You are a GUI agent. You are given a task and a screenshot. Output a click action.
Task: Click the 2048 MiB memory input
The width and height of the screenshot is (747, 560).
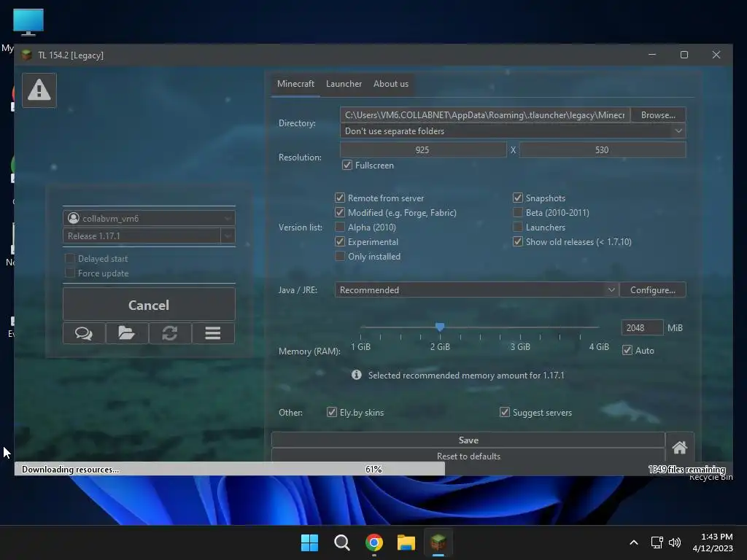(642, 327)
